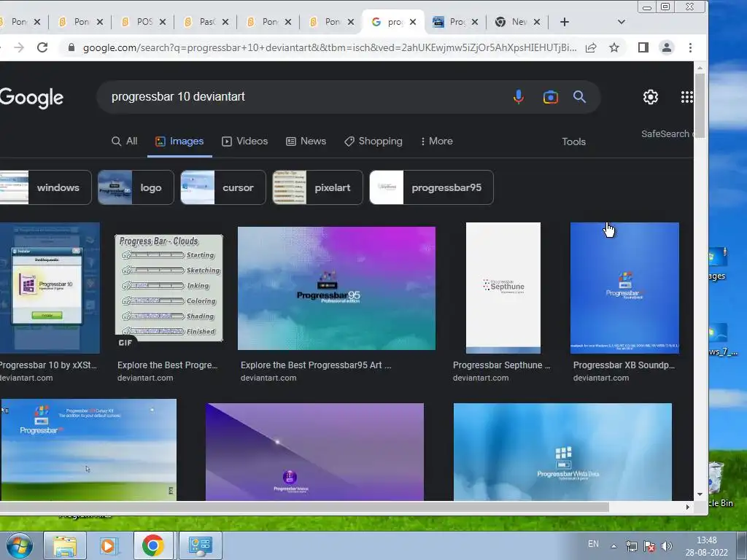Filter images by the cursor chip
Image resolution: width=747 pixels, height=560 pixels.
(x=223, y=187)
